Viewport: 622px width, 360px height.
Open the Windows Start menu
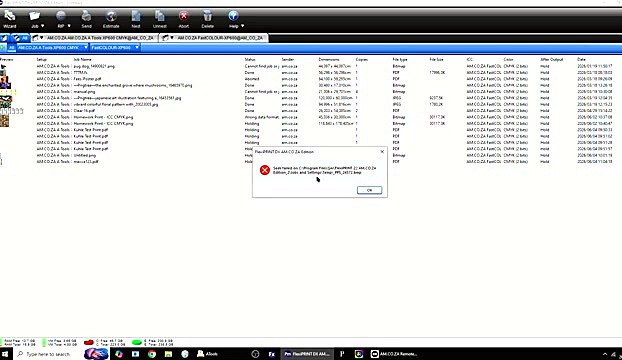[6, 354]
